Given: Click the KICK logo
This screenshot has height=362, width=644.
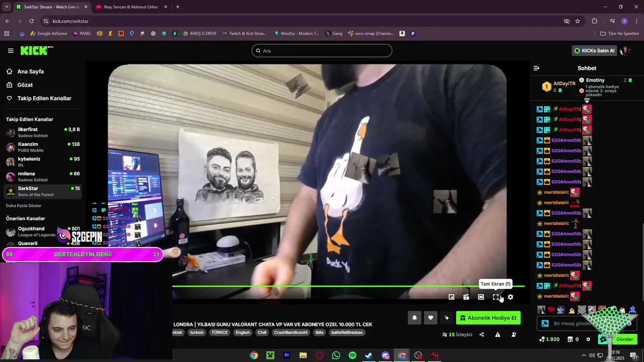Looking at the screenshot, I should click(x=36, y=50).
